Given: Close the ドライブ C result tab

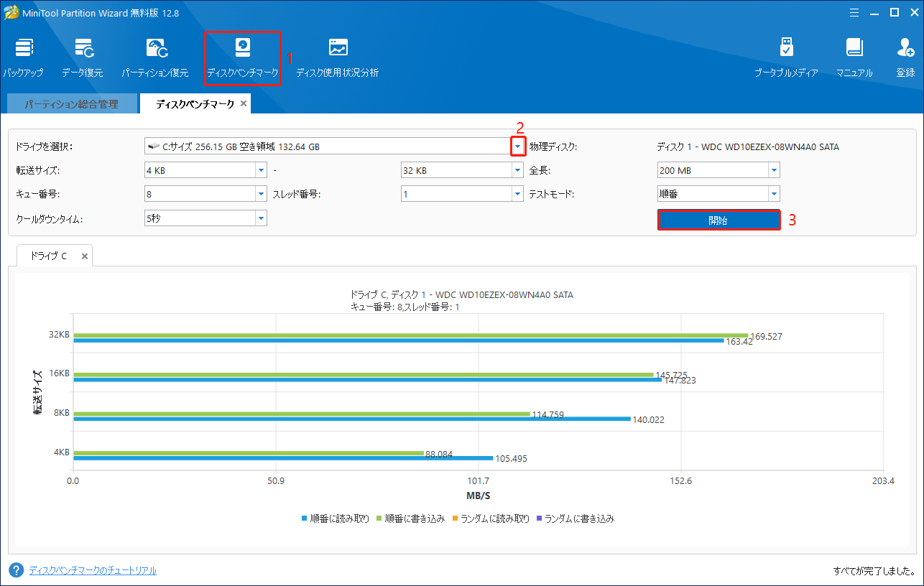Looking at the screenshot, I should click(x=84, y=256).
